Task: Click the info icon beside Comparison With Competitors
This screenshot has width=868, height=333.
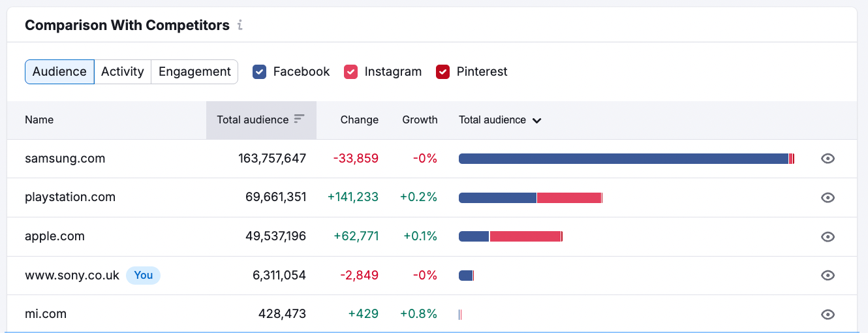Action: coord(240,25)
